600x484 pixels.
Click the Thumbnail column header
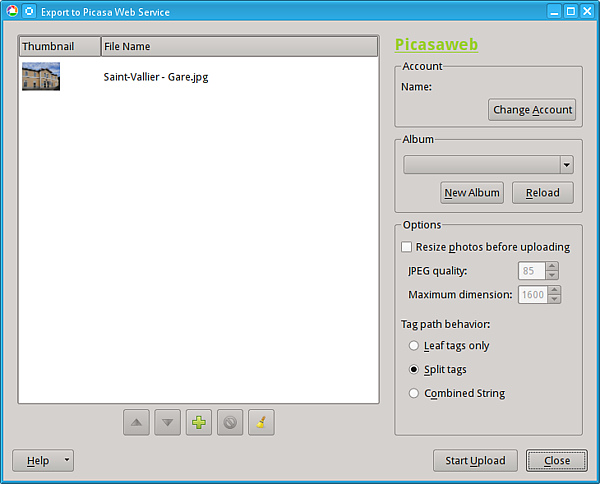[59, 47]
